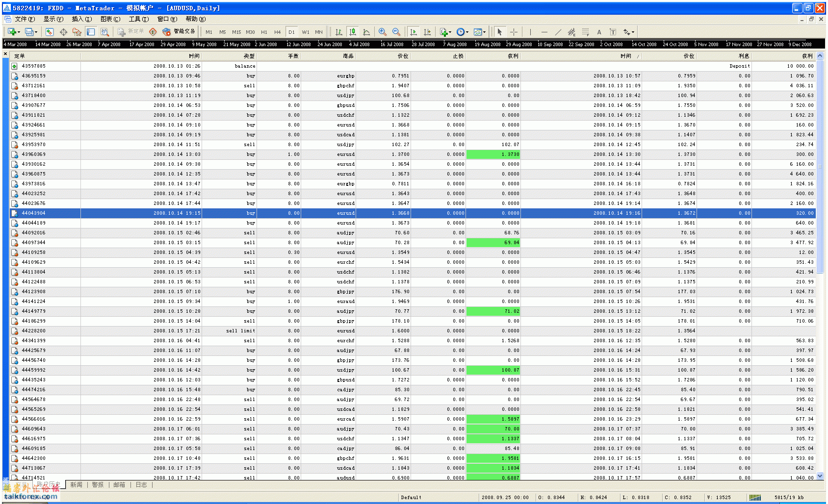
Task: Select the text A tool
Action: tap(599, 32)
